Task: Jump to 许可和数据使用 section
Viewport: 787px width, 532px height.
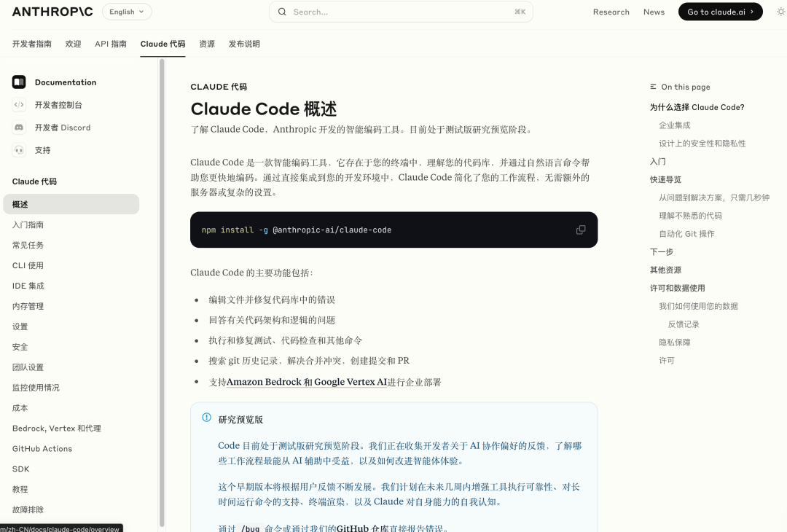Action: pyautogui.click(x=677, y=288)
